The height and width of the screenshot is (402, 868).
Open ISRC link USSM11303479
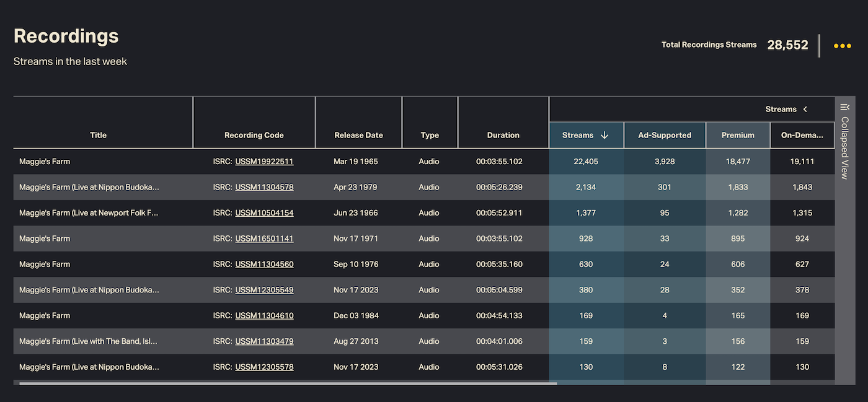[x=264, y=341]
